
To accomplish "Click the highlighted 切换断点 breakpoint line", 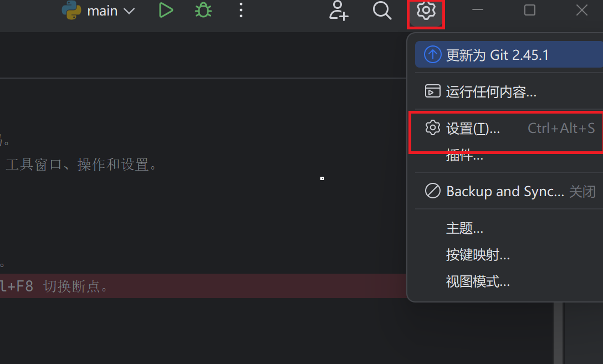I will [203, 286].
